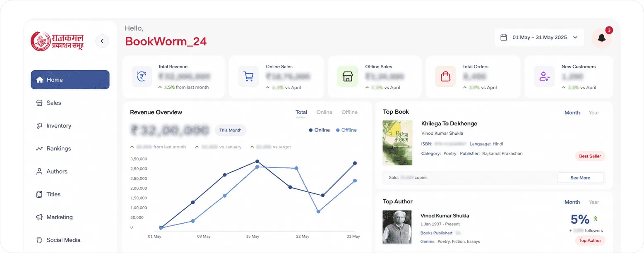Toggle the Offline series in chart legend
This screenshot has height=253, width=644.
[x=346, y=130]
